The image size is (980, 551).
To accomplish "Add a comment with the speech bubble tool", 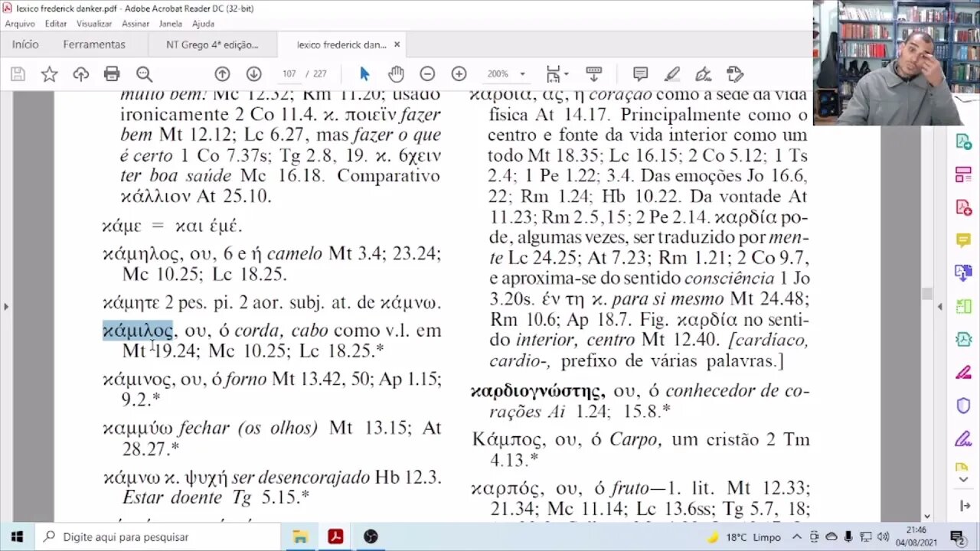I will tap(640, 74).
